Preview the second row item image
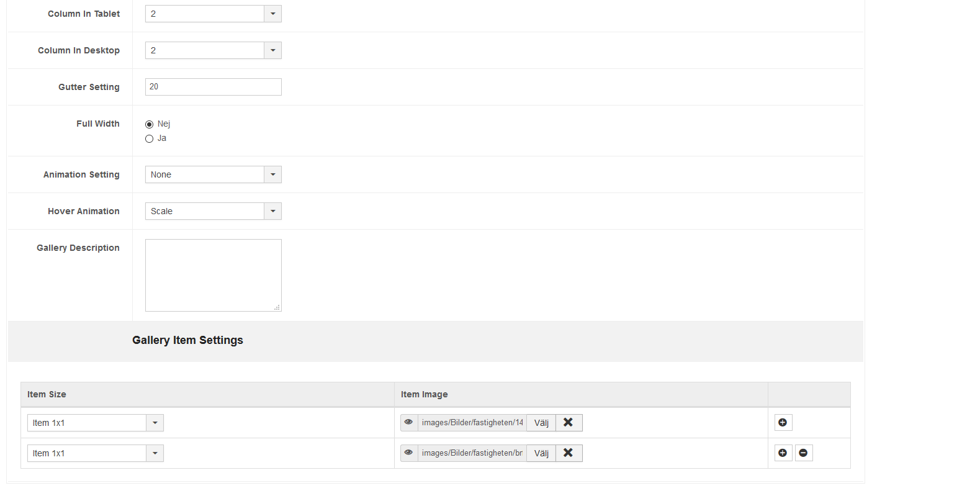980x501 pixels. pyautogui.click(x=408, y=453)
